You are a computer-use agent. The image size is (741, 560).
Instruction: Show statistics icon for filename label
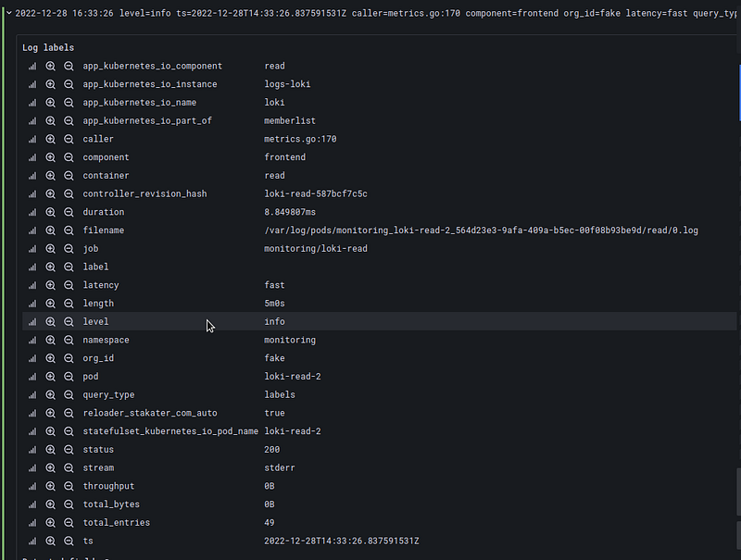click(32, 230)
